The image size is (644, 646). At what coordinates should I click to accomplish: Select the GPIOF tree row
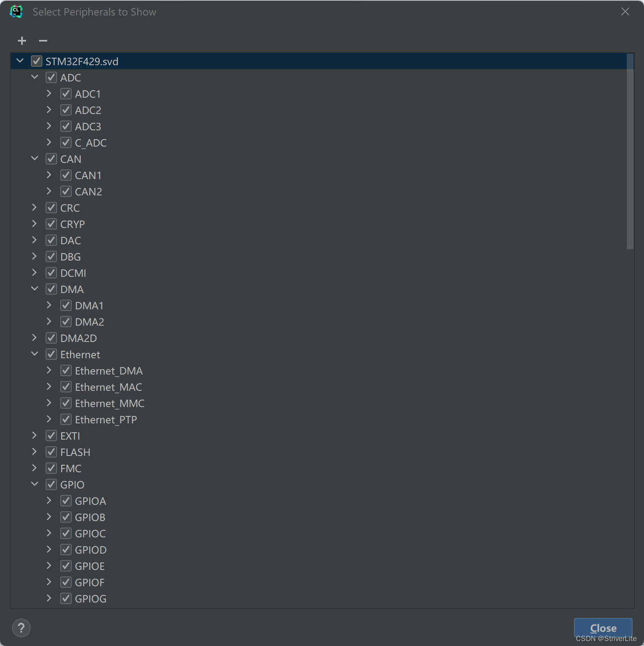[318, 582]
